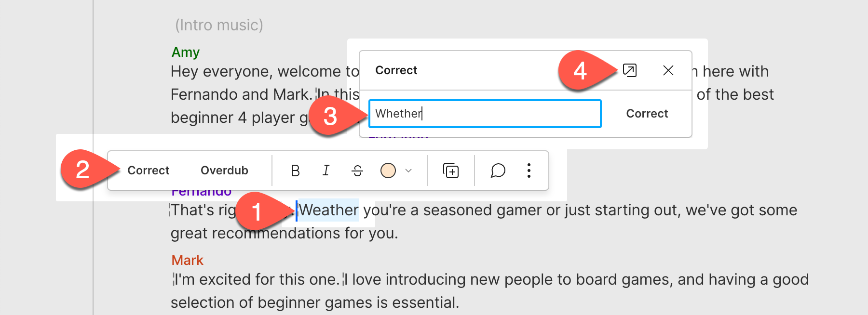
Task: Apply strikethrough to the selected text
Action: (357, 171)
